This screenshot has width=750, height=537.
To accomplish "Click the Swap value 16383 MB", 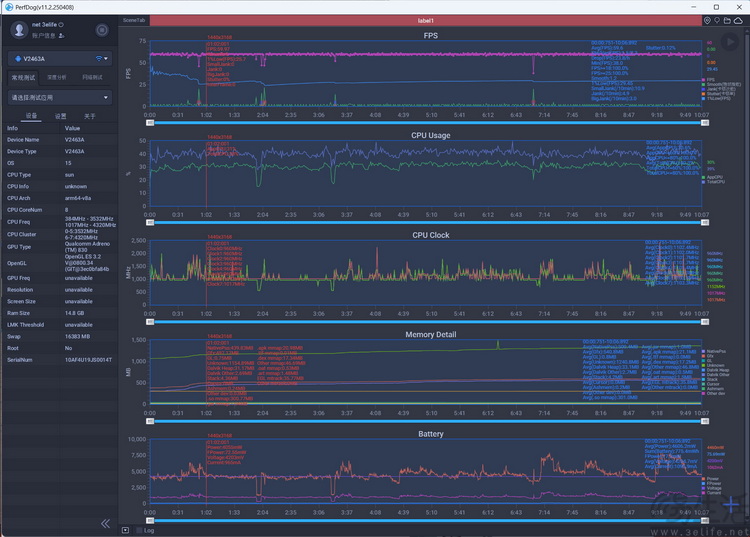I will pyautogui.click(x=77, y=337).
